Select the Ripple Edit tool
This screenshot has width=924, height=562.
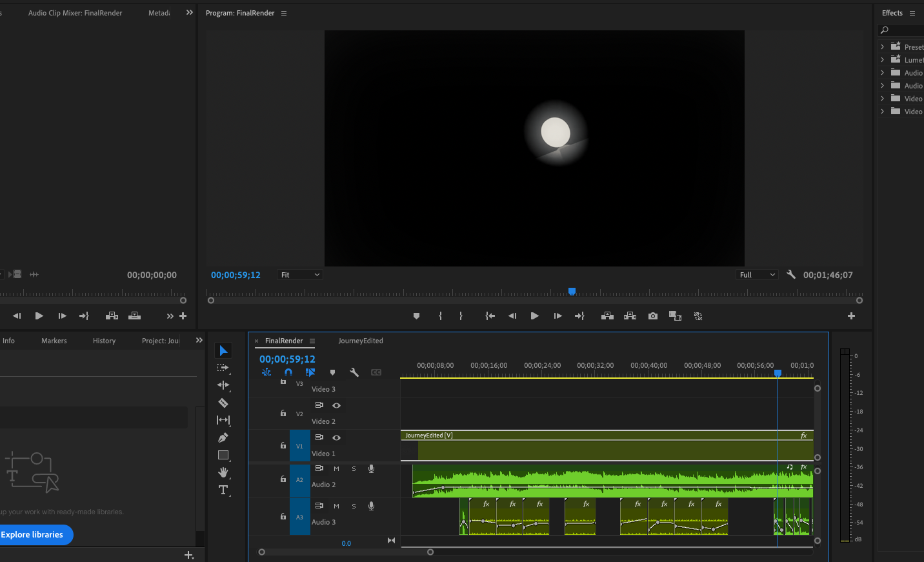[x=223, y=385]
